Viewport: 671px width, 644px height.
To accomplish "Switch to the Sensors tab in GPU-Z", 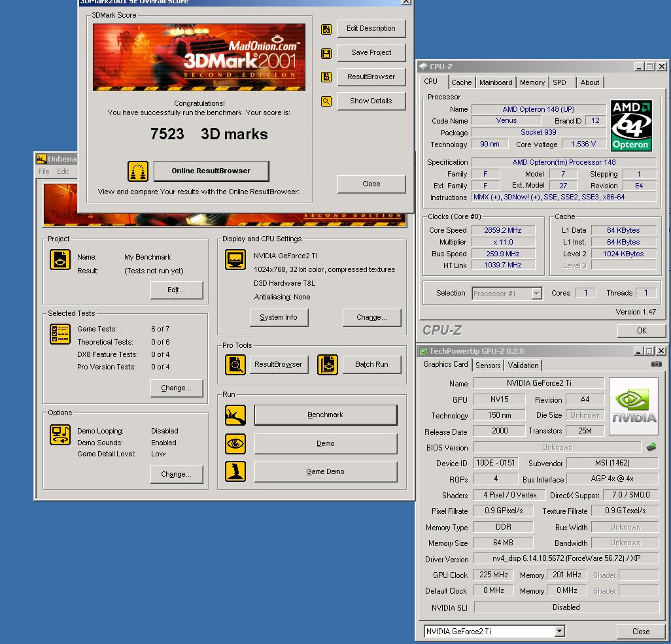I will tap(488, 365).
